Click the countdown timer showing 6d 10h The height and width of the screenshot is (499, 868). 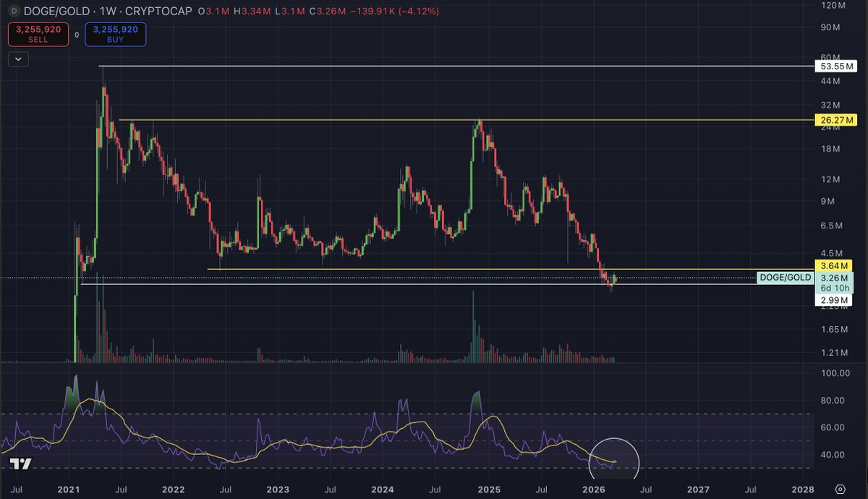835,288
